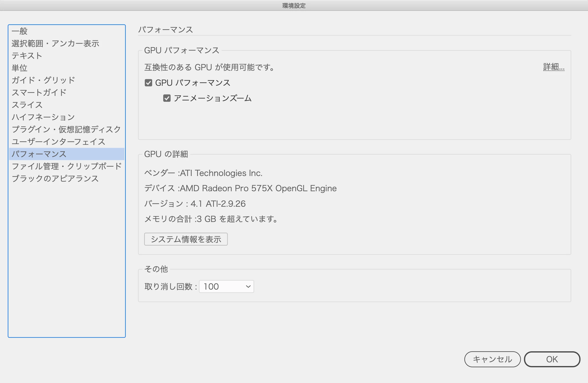Click the 詳細... link
This screenshot has height=383, width=588.
point(554,67)
